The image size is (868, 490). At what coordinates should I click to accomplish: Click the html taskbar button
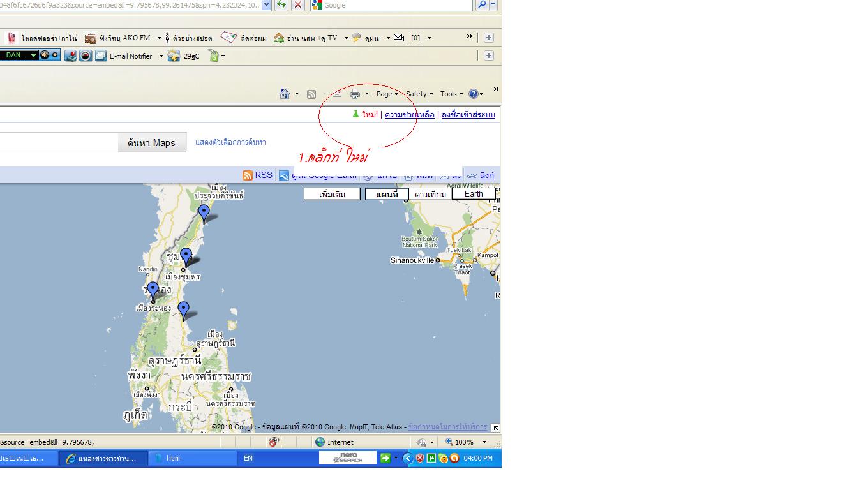coord(193,458)
